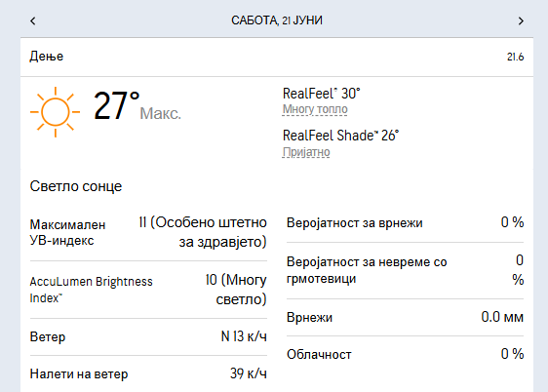This screenshot has width=548, height=392.
Task: Select the AccuLumen Brightness Index row
Action: [x=148, y=290]
